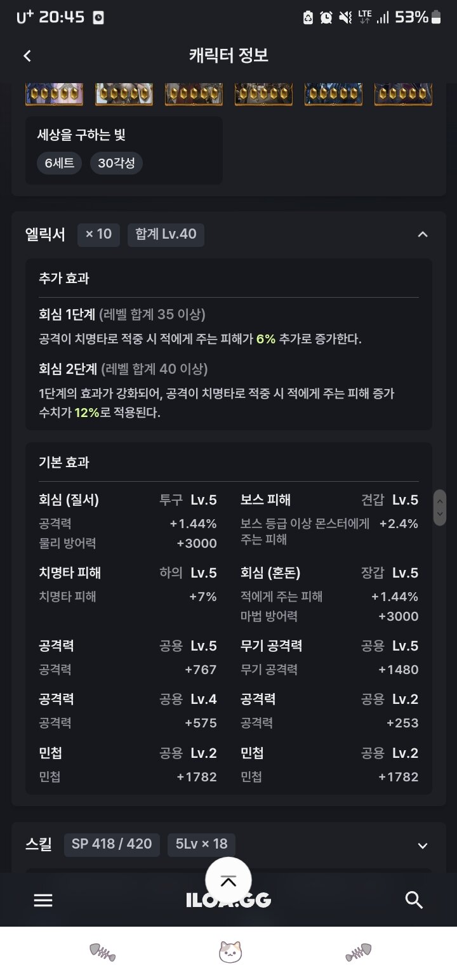Screen dimensions: 457x980
Task: Tap the right fishbone icon
Action: (358, 952)
